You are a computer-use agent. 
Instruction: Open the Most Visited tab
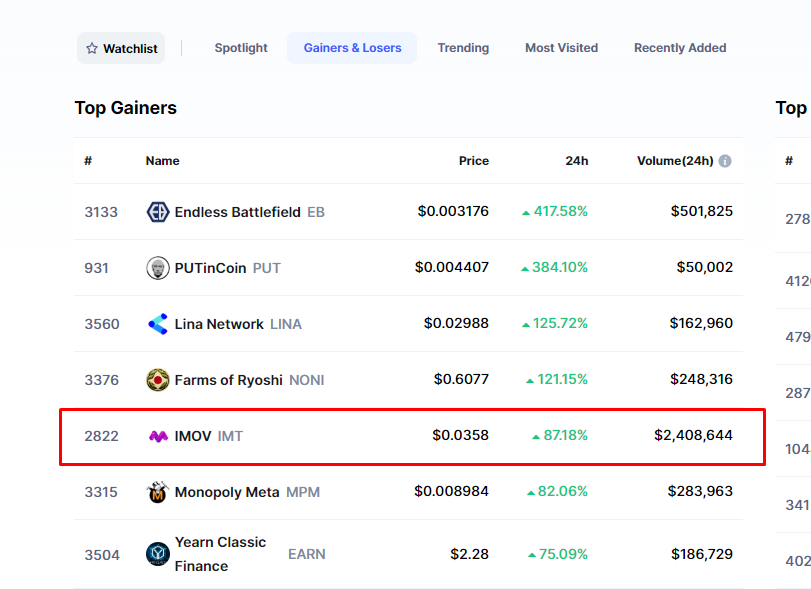(x=562, y=48)
